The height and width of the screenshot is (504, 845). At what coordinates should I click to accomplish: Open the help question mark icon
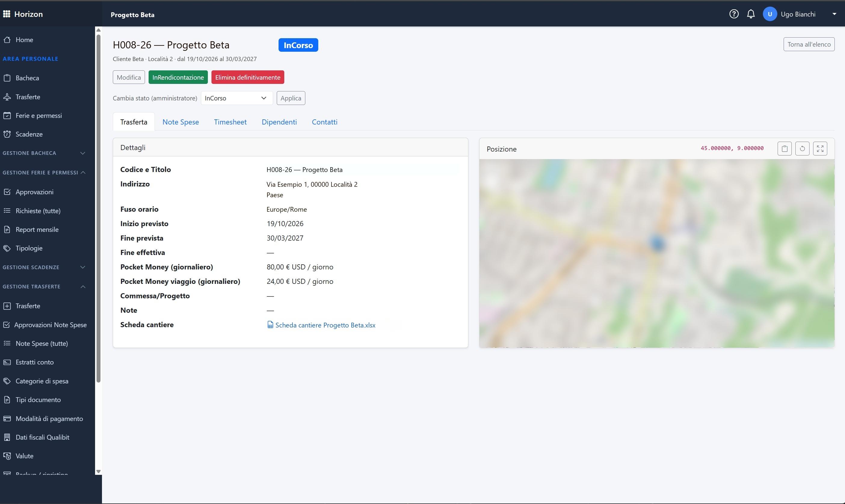click(x=734, y=14)
